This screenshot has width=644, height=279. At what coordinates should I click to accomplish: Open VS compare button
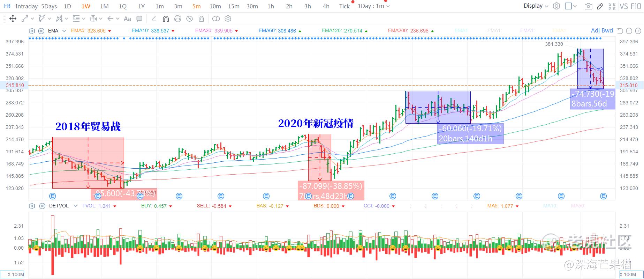click(624, 6)
